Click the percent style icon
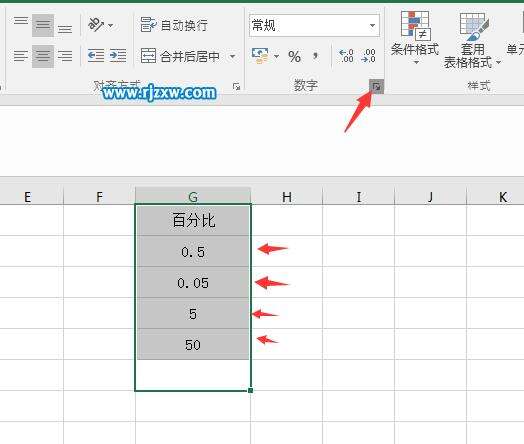The height and width of the screenshot is (444, 524). (x=294, y=56)
